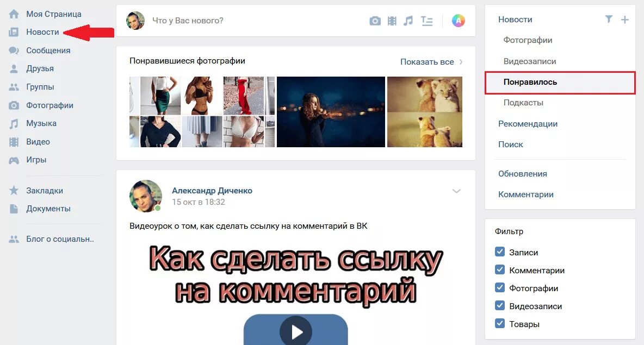Open the article editor text icon
Viewport: 644px width, 345px height.
click(x=427, y=21)
